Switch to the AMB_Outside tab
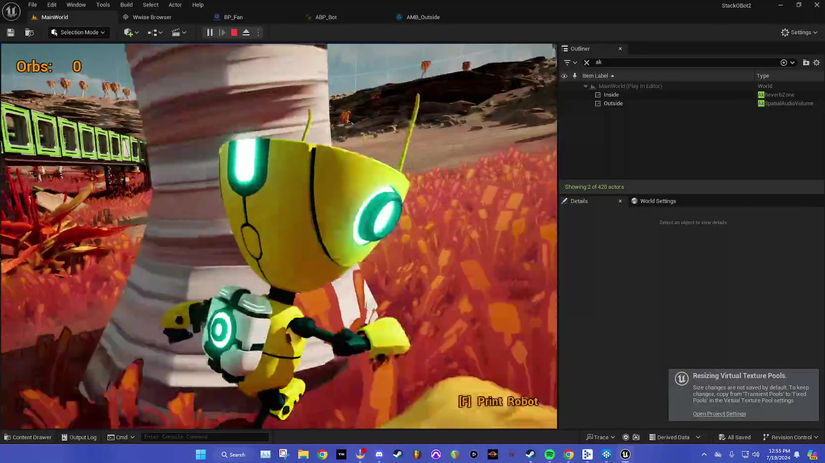Screen dimensions: 825x463 coord(422,17)
